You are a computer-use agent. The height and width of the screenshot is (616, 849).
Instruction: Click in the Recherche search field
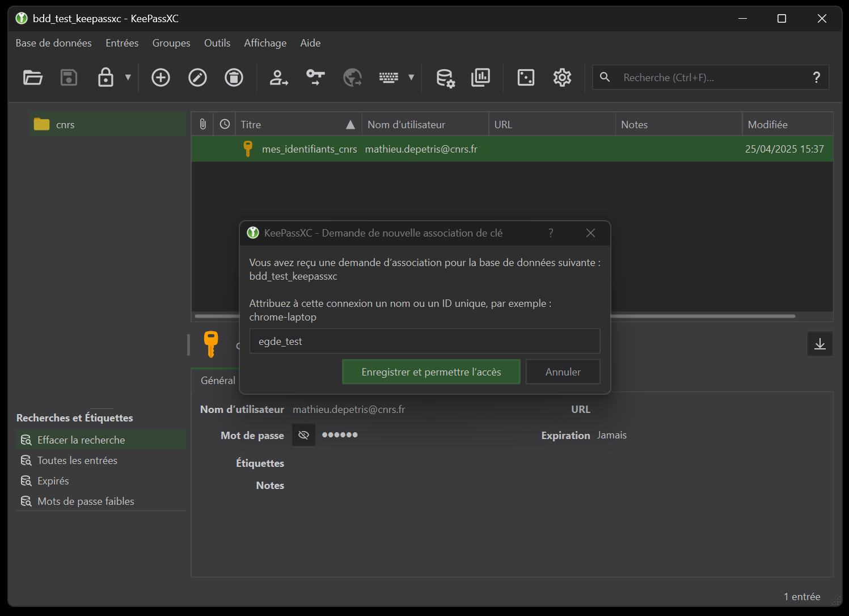pos(712,77)
